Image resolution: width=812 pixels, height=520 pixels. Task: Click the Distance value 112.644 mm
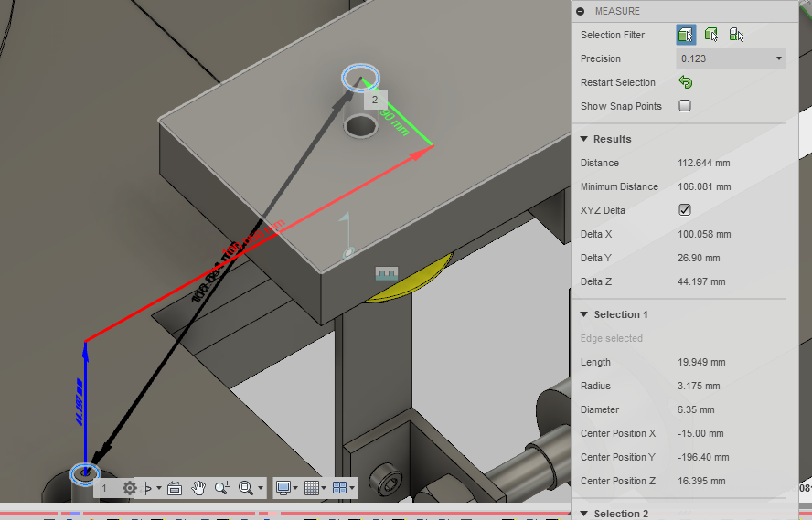click(704, 163)
